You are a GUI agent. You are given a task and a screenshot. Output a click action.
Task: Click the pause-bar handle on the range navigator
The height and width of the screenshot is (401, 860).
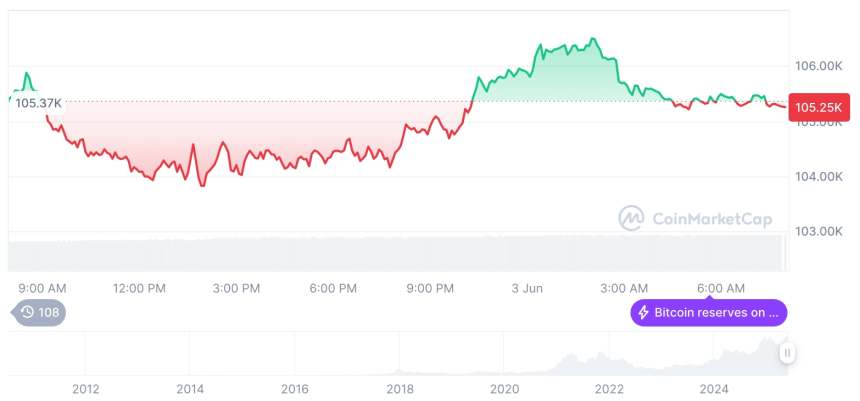point(788,353)
